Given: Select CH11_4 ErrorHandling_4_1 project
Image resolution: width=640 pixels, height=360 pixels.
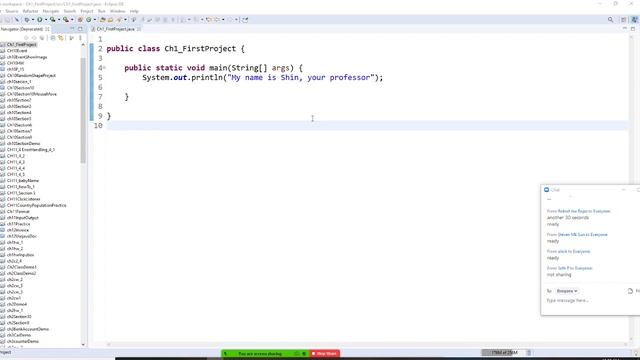Looking at the screenshot, I should [31, 150].
